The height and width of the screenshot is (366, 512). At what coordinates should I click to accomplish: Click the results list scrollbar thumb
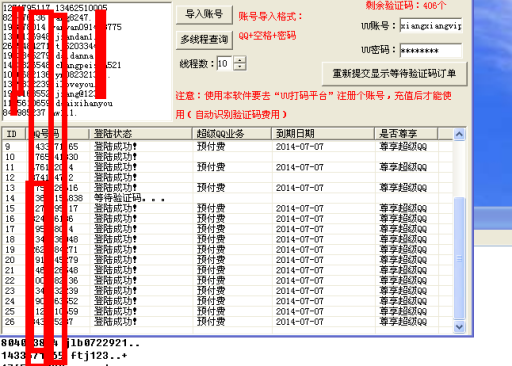pyautogui.click(x=459, y=258)
